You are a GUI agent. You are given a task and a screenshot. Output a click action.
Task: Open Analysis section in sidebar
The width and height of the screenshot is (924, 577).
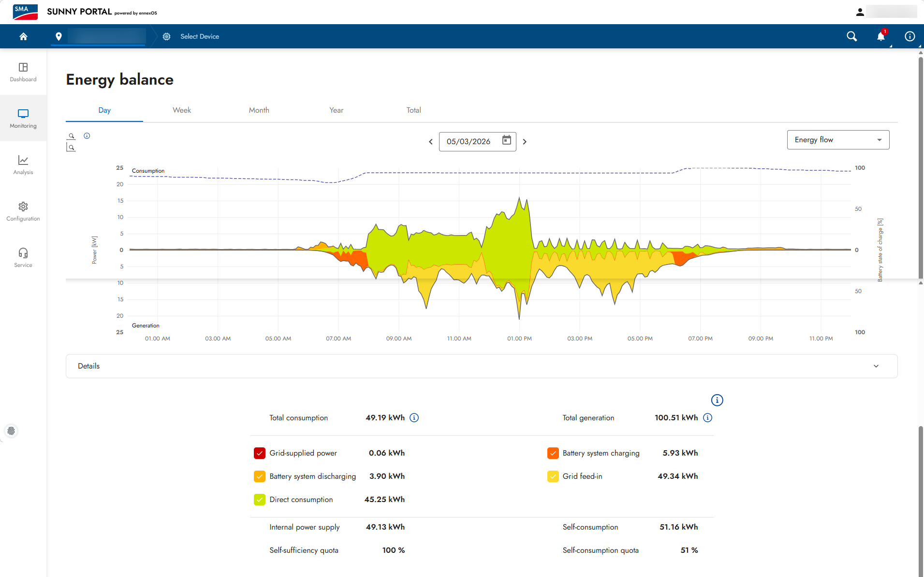coord(23,165)
